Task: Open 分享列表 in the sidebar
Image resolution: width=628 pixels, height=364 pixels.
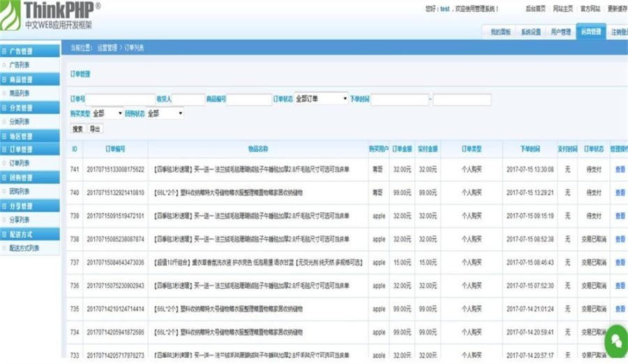Action: tap(20, 220)
